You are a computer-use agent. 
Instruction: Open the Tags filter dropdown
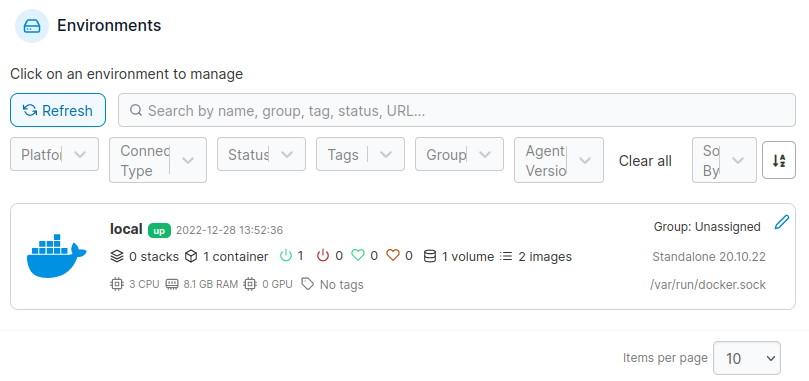point(360,154)
